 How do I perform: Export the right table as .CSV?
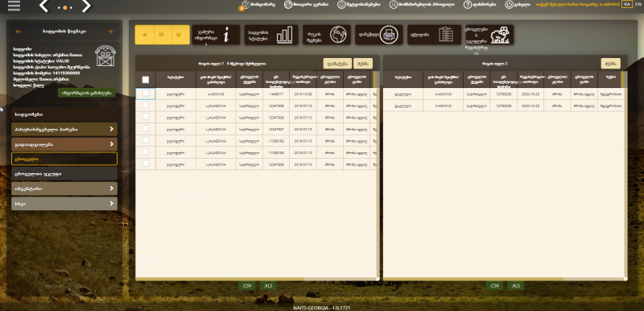494,285
